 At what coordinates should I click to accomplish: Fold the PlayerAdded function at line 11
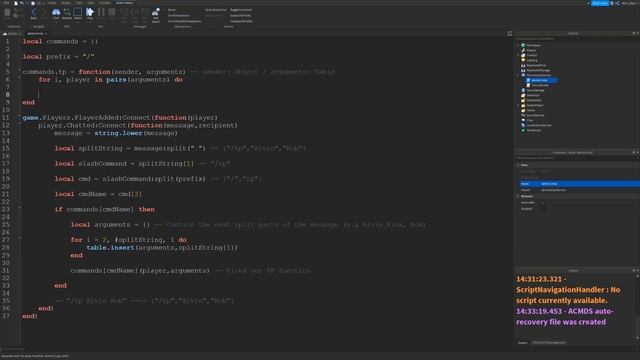pos(19,117)
